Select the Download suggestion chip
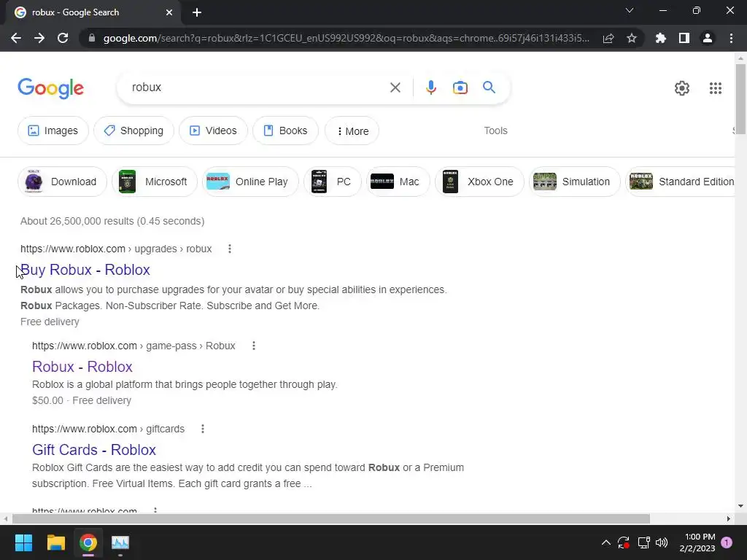747x560 pixels. click(63, 182)
